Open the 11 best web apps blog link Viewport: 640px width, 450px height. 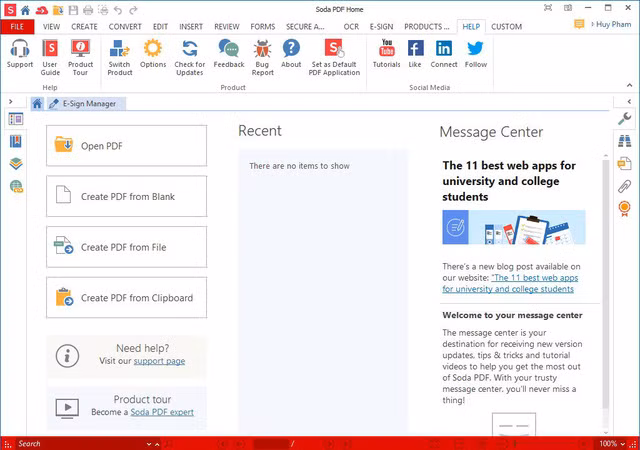510,283
